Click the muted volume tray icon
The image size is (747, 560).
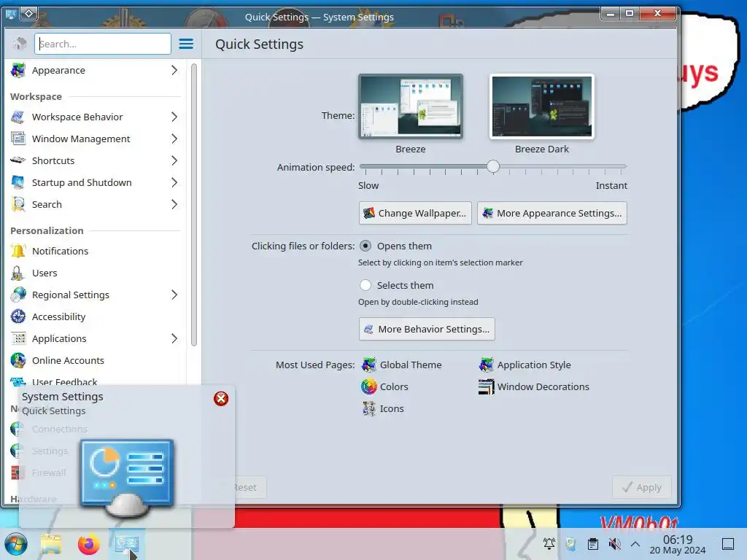614,543
